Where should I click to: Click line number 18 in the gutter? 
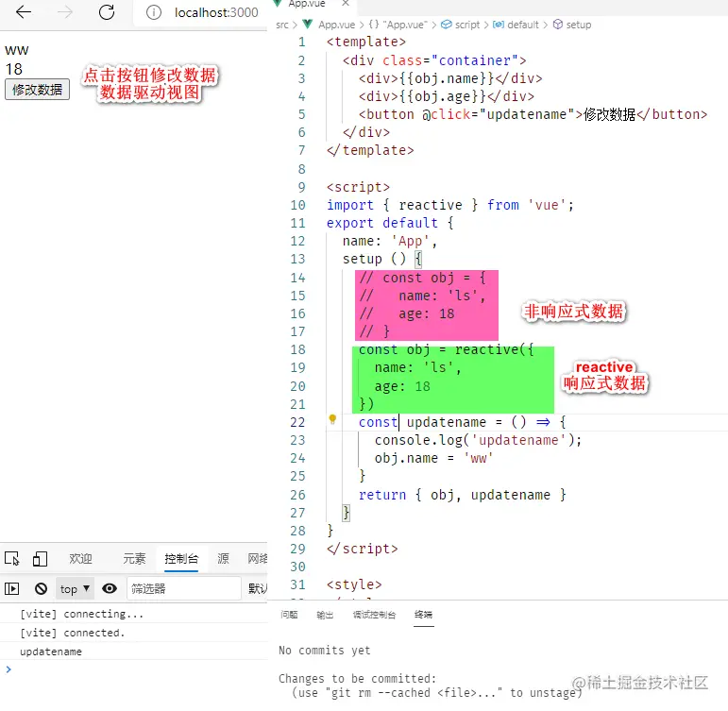[x=297, y=349]
